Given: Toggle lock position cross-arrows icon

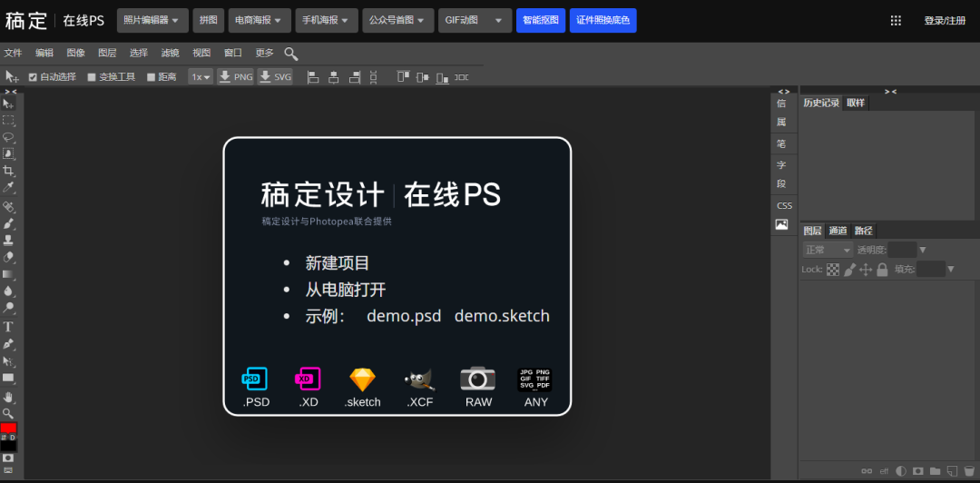Looking at the screenshot, I should 866,270.
